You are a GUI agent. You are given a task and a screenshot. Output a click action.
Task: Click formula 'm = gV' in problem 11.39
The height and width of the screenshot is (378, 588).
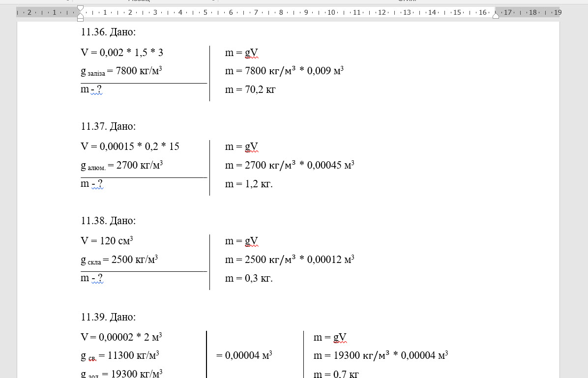pos(330,338)
